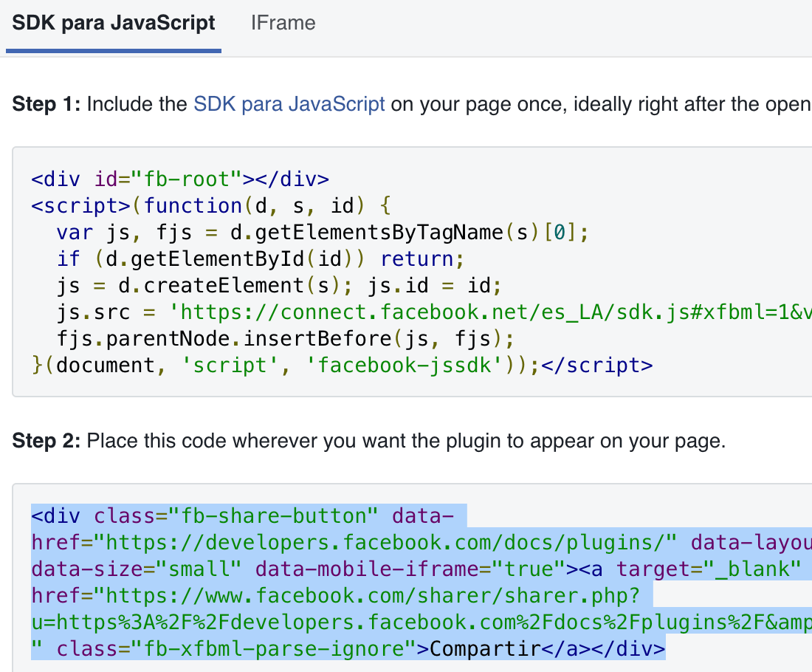Click the data-size="small" data-mobile-iframe line
The width and height of the screenshot is (812, 672).
point(416,569)
